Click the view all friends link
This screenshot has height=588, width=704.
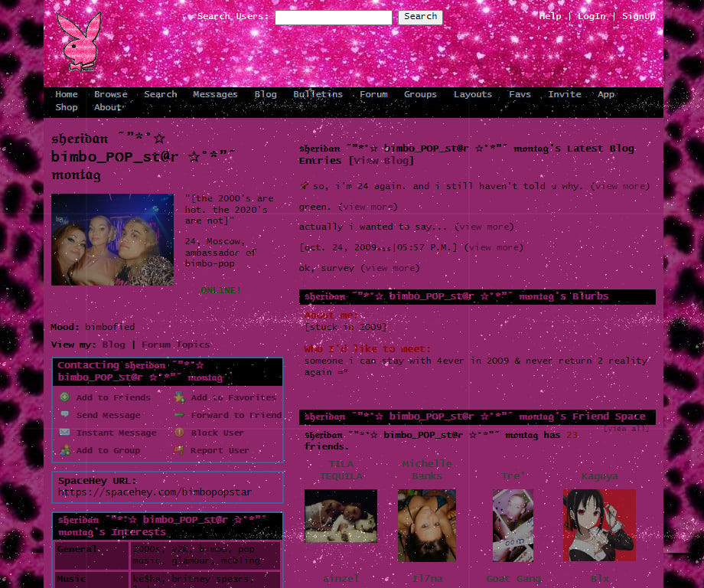(x=626, y=428)
